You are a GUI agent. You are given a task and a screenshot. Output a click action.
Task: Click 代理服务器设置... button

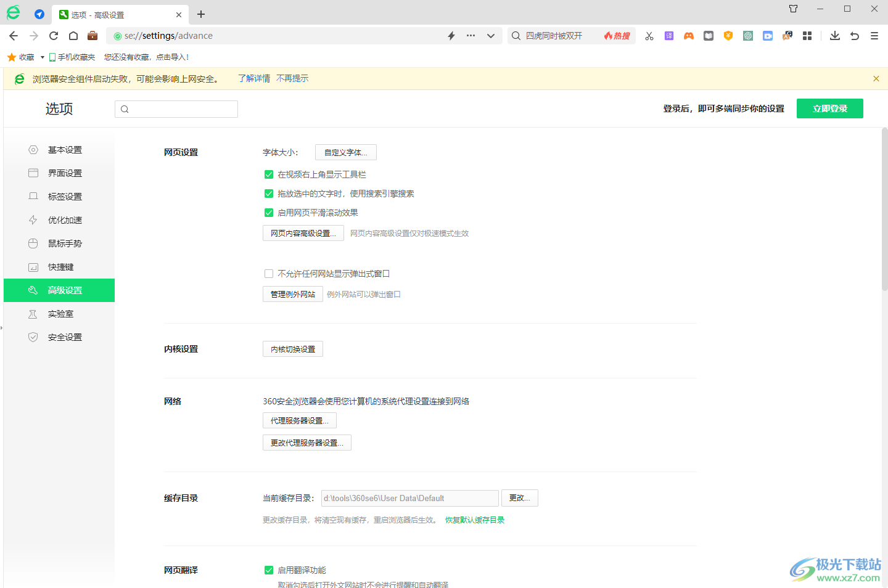300,420
